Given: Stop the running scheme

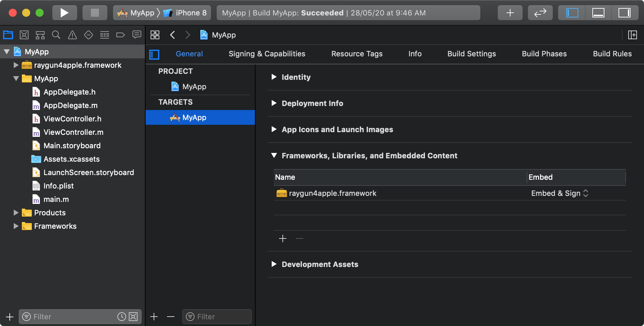Looking at the screenshot, I should coord(95,13).
